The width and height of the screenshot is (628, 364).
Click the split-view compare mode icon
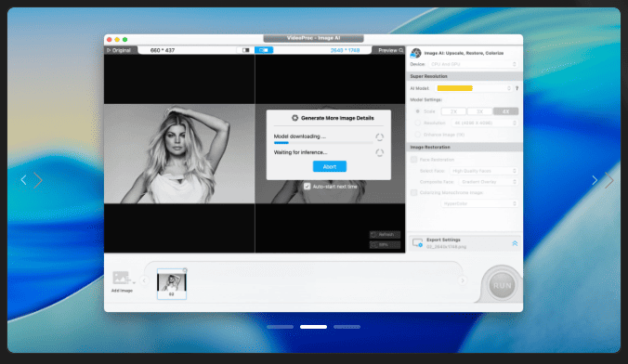[x=245, y=50]
